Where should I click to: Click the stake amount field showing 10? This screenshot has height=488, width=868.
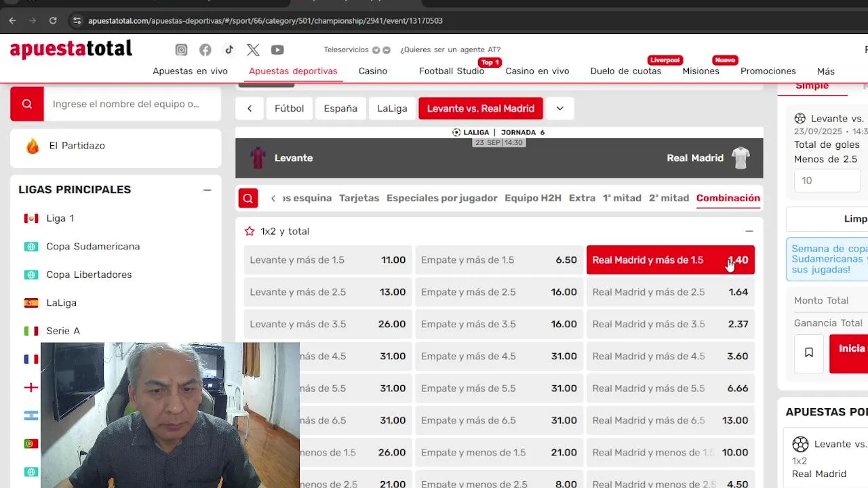(x=827, y=180)
